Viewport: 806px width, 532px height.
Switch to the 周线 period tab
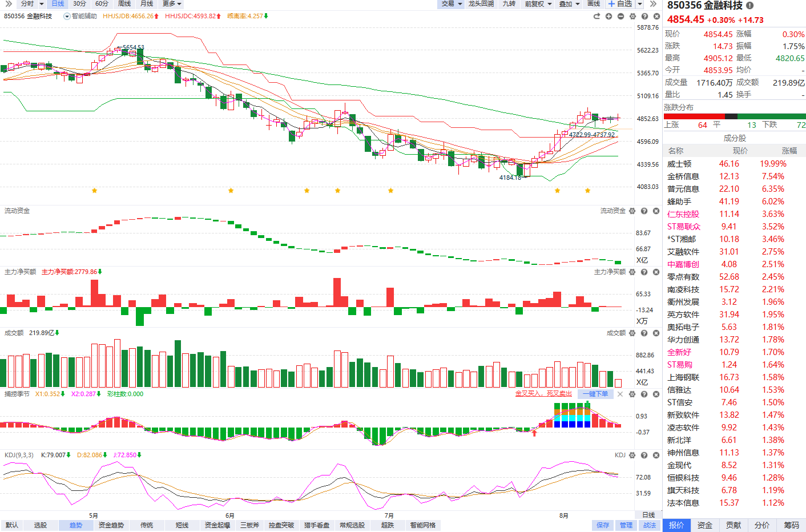[124, 3]
